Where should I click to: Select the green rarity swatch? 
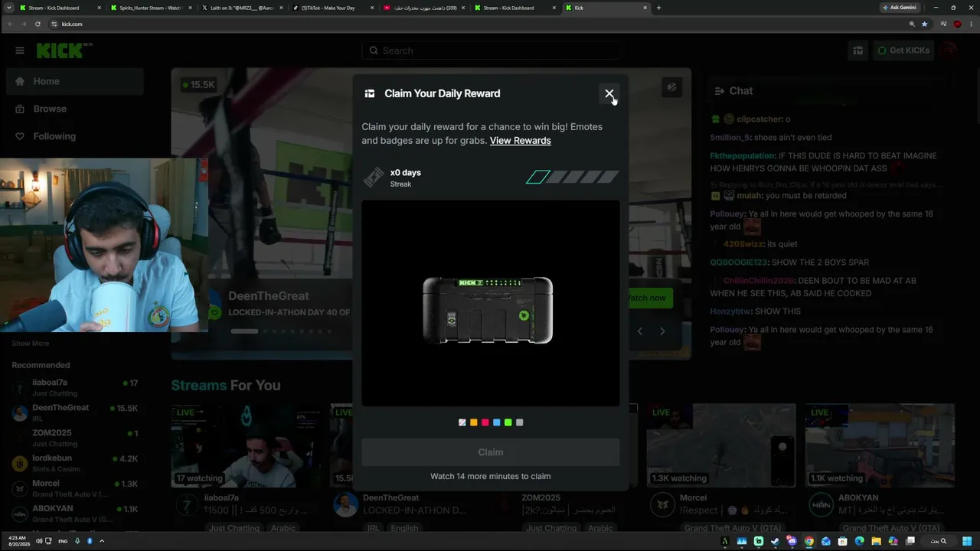click(x=508, y=422)
